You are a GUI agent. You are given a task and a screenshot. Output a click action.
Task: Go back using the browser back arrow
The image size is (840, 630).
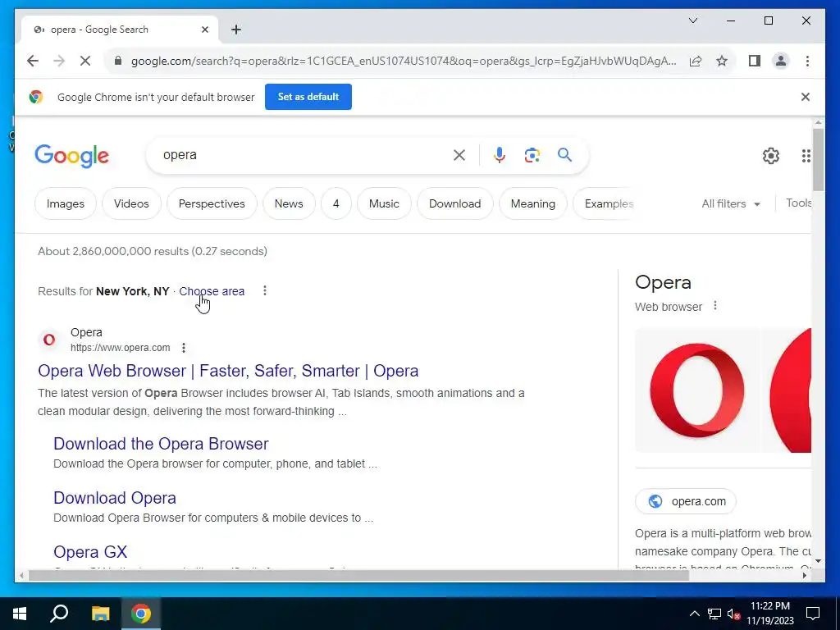tap(33, 61)
